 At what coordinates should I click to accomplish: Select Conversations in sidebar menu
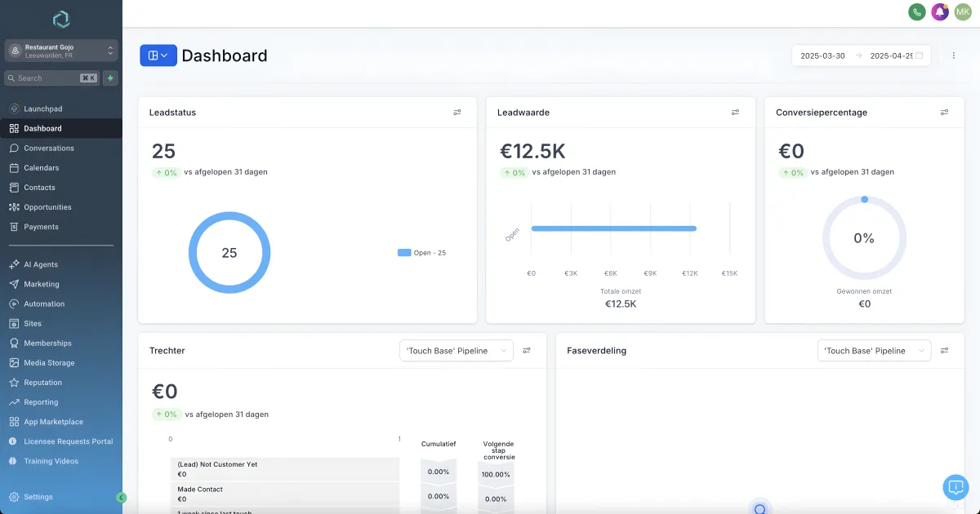click(x=49, y=148)
